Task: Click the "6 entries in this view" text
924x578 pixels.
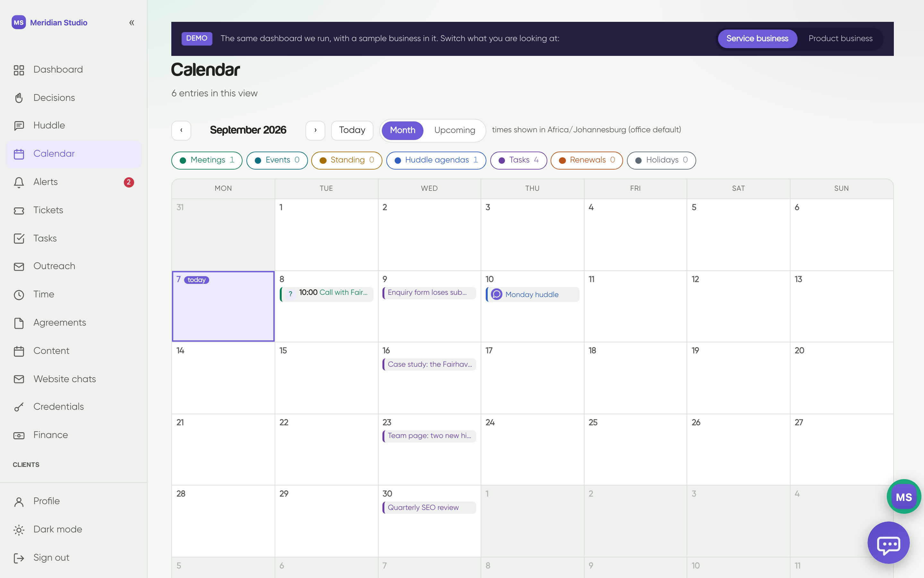Action: tap(214, 93)
